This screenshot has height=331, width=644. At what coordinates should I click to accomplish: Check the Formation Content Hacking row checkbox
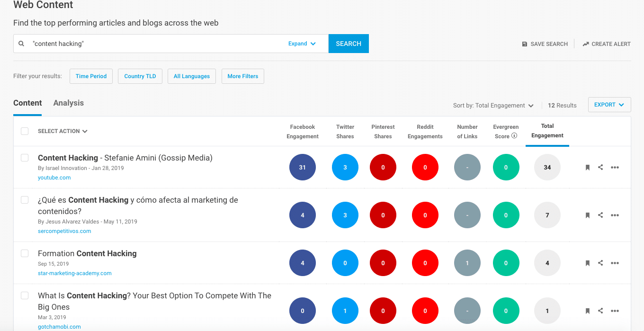[x=25, y=253]
